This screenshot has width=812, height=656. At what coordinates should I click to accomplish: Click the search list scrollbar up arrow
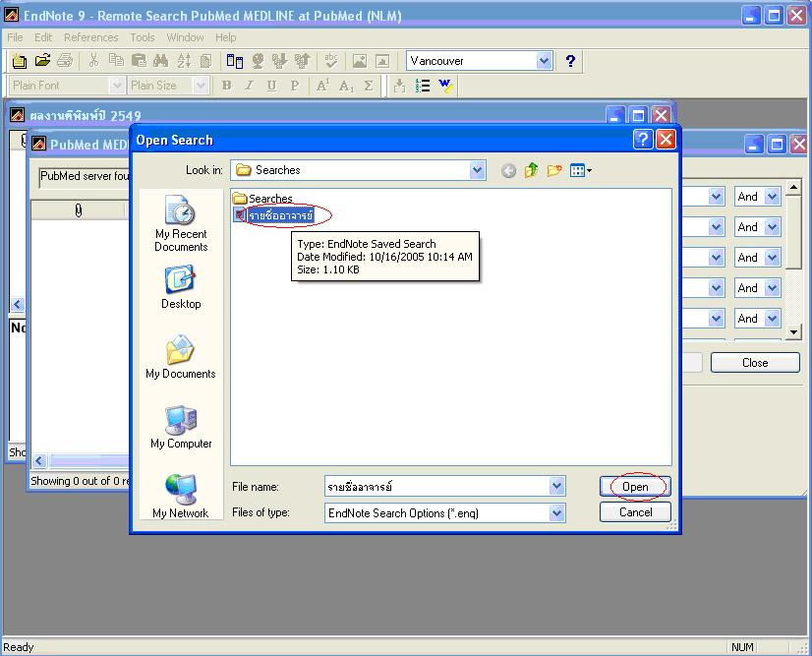[x=793, y=187]
